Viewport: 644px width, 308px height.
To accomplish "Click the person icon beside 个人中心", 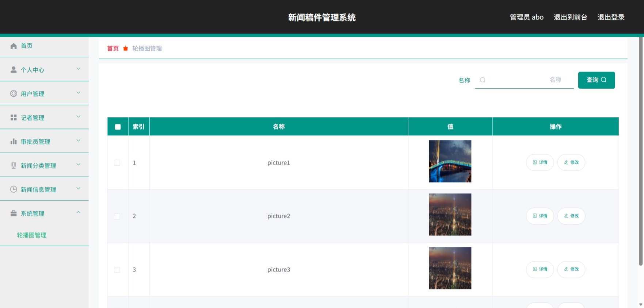I will (x=14, y=69).
